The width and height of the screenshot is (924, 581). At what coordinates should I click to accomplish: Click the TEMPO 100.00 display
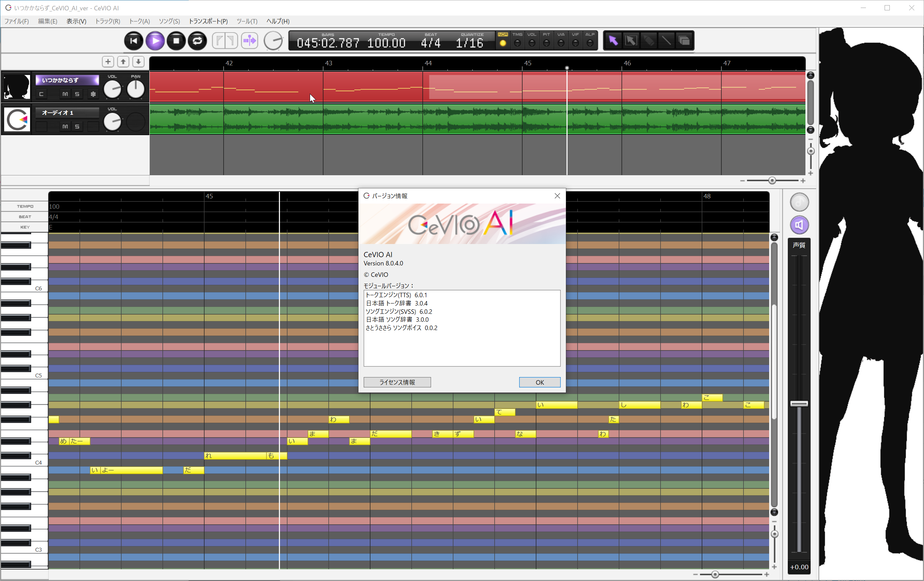coord(386,43)
